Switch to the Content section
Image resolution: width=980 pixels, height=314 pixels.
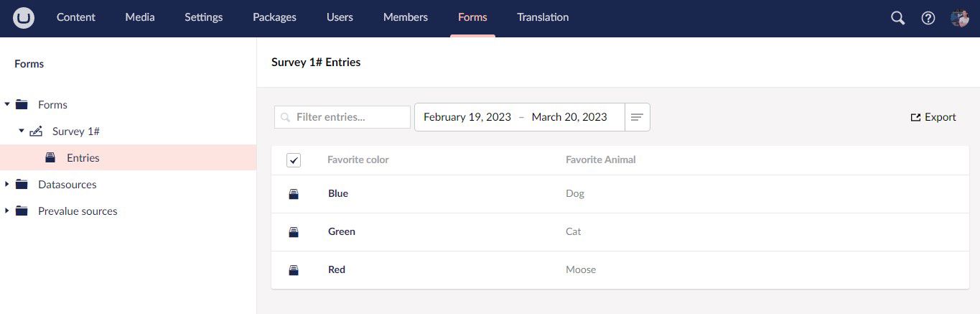pos(76,17)
